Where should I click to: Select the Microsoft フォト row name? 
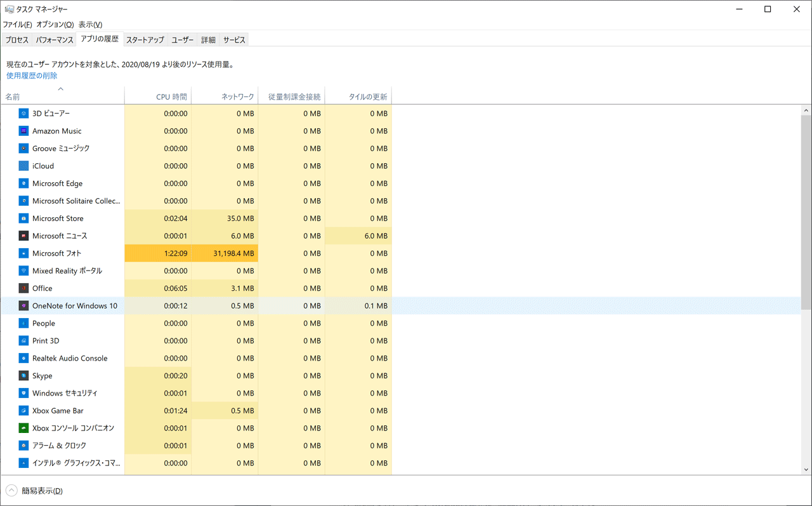[x=57, y=253]
